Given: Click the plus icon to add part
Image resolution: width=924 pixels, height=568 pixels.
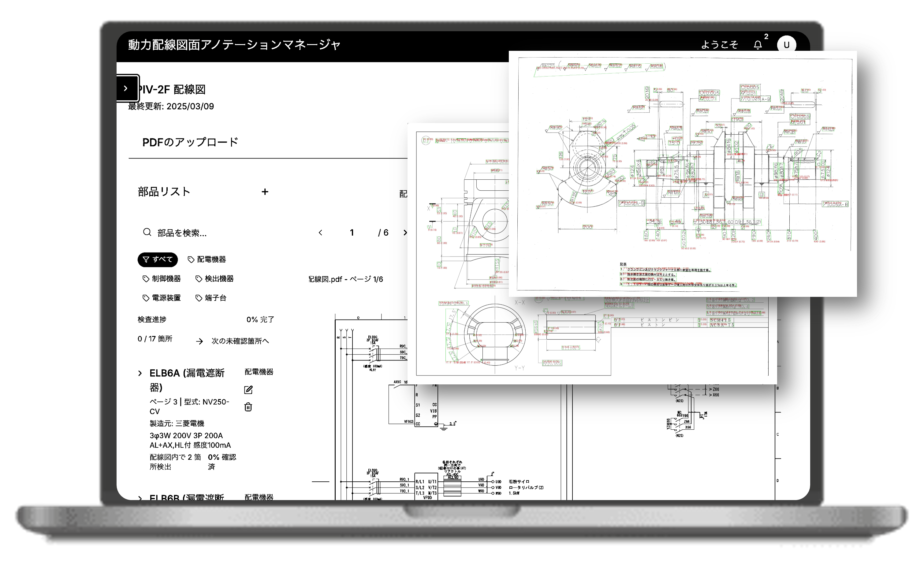Looking at the screenshot, I should click(x=265, y=192).
